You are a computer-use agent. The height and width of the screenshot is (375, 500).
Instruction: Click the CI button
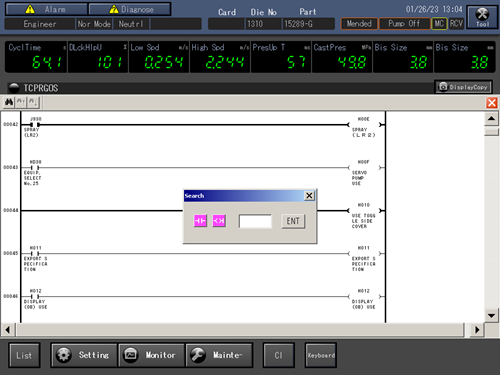pyautogui.click(x=279, y=355)
